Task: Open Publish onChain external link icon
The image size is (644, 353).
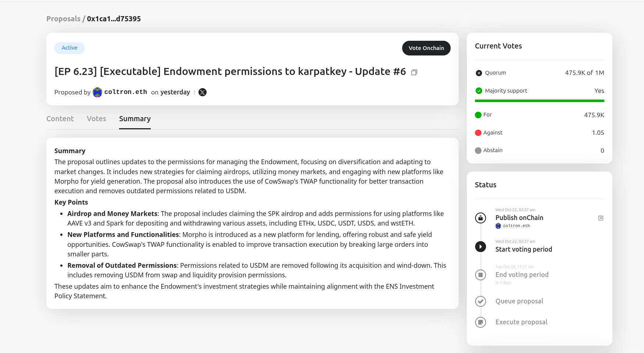Action: point(601,218)
